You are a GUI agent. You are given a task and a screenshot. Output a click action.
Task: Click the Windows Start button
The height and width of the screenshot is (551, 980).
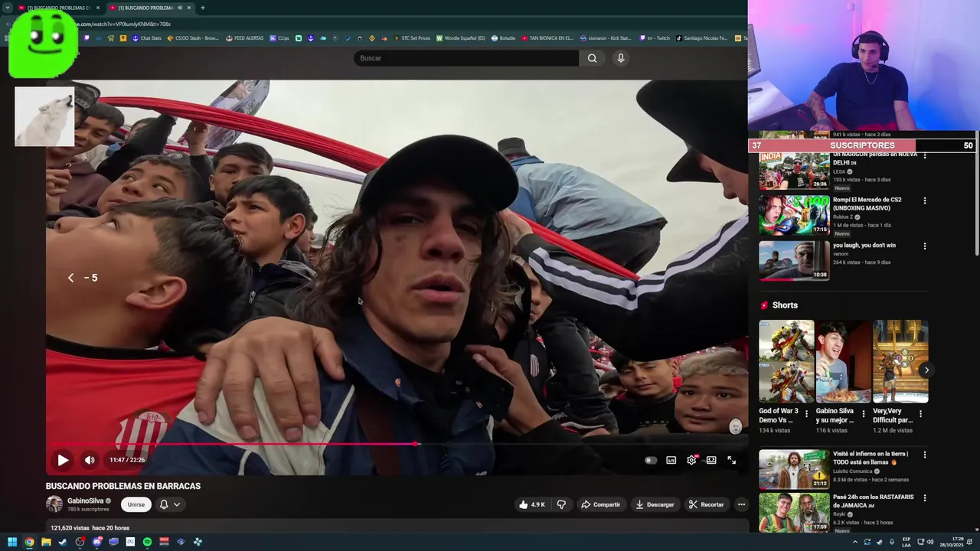coord(12,542)
